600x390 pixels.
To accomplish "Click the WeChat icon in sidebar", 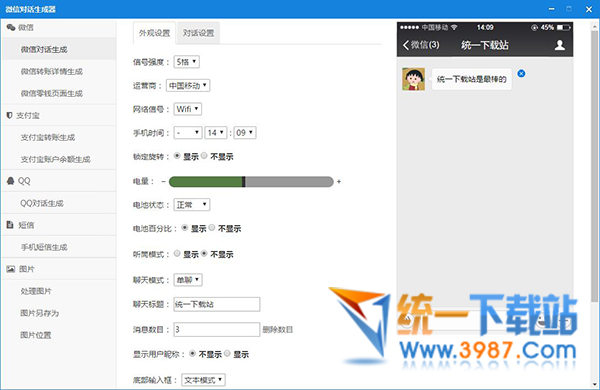I will 10,27.
